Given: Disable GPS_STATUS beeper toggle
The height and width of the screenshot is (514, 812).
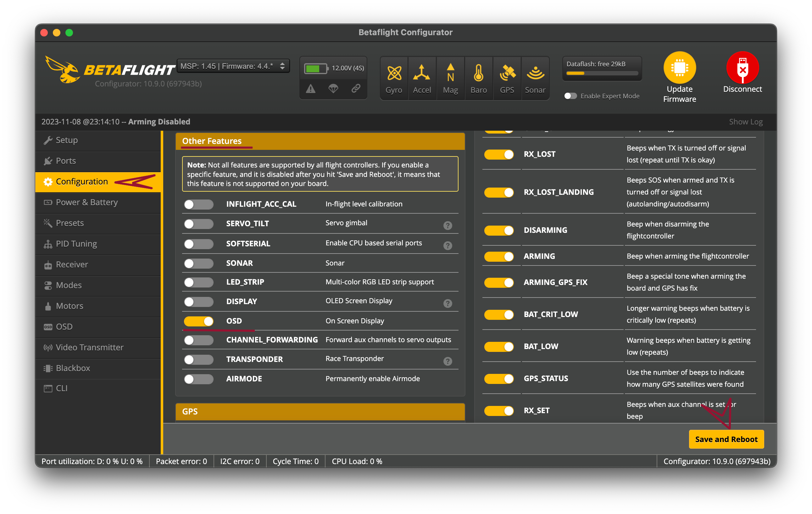Looking at the screenshot, I should pos(499,379).
